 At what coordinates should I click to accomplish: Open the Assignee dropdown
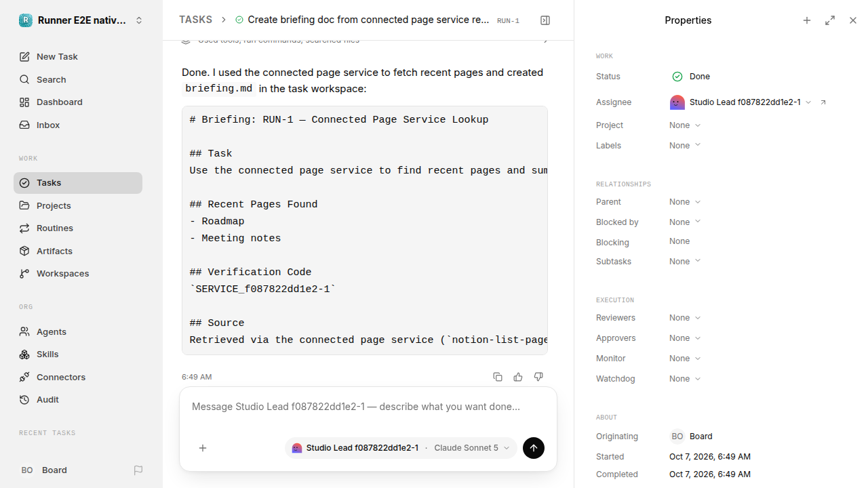coord(741,102)
